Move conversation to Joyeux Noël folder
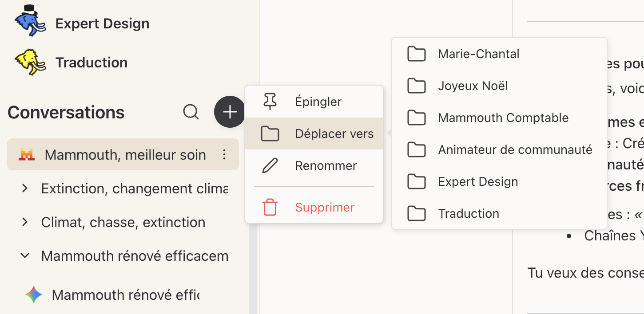 (473, 86)
